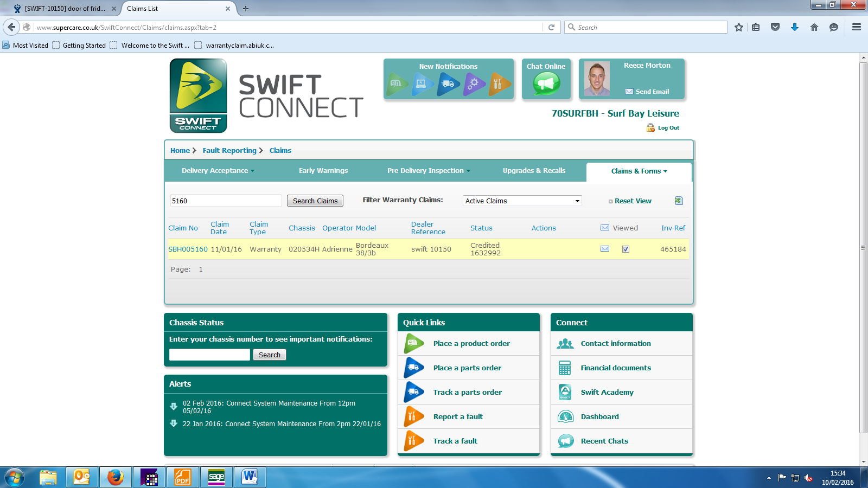Open the envelope icon in claim SBH005160 row
The image size is (868, 488).
click(x=605, y=249)
